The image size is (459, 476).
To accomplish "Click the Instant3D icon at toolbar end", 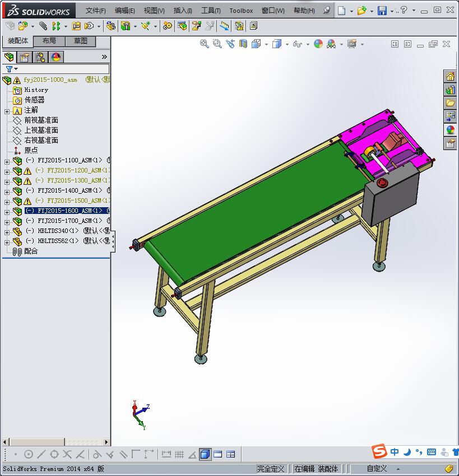I will point(254,26).
